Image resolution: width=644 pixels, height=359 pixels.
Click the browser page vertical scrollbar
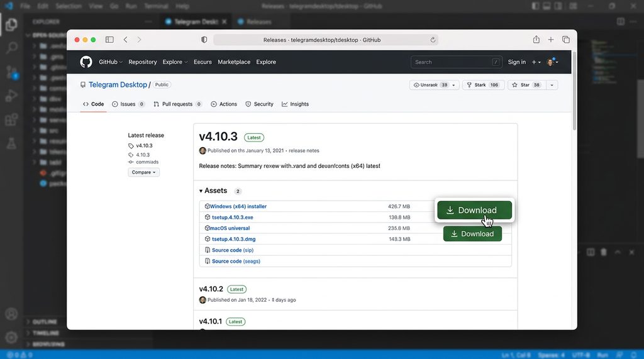574,91
